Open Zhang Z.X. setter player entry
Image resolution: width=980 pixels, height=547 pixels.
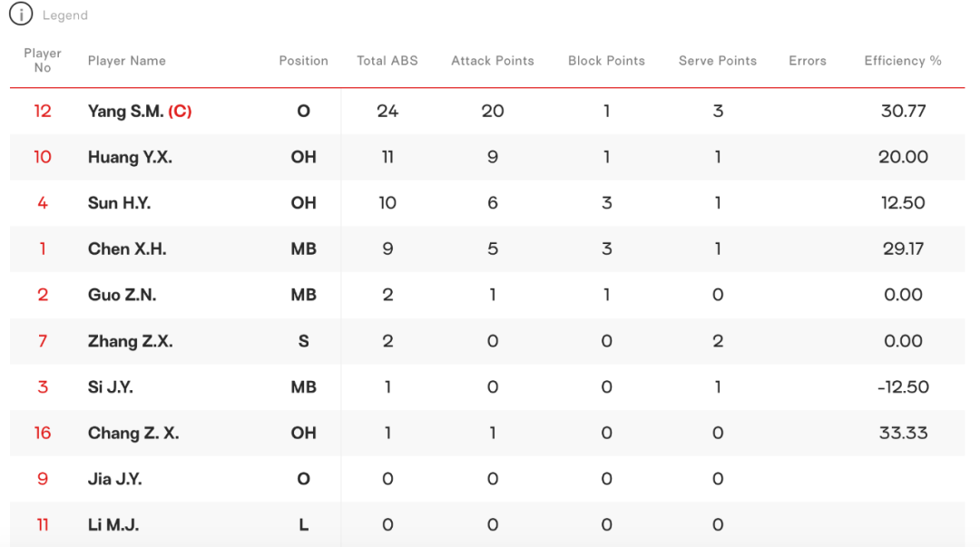pos(130,341)
